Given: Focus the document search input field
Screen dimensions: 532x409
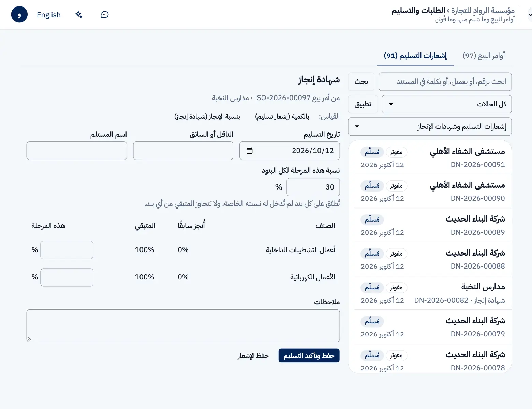Looking at the screenshot, I should pyautogui.click(x=445, y=82).
